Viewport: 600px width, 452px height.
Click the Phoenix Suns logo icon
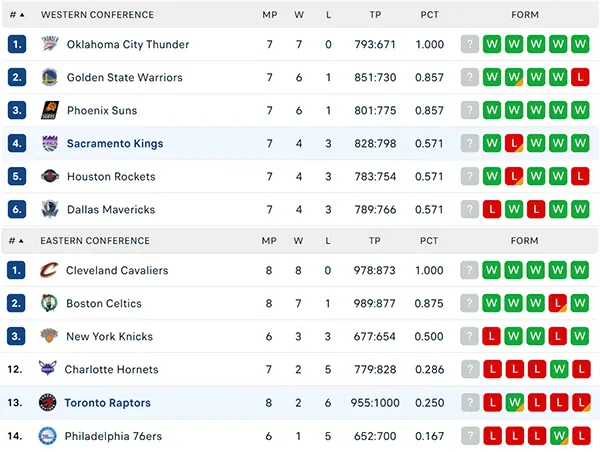click(50, 110)
